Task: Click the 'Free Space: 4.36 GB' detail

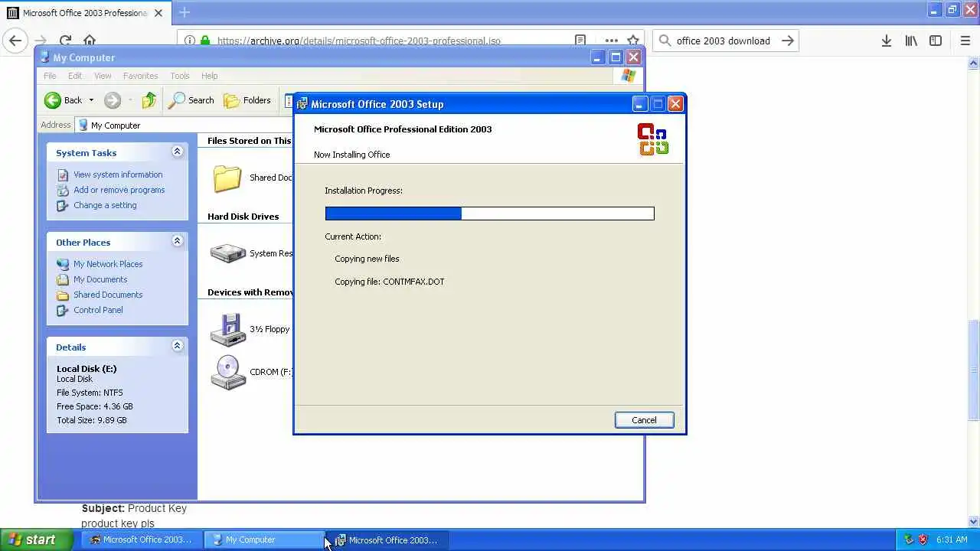Action: click(95, 406)
